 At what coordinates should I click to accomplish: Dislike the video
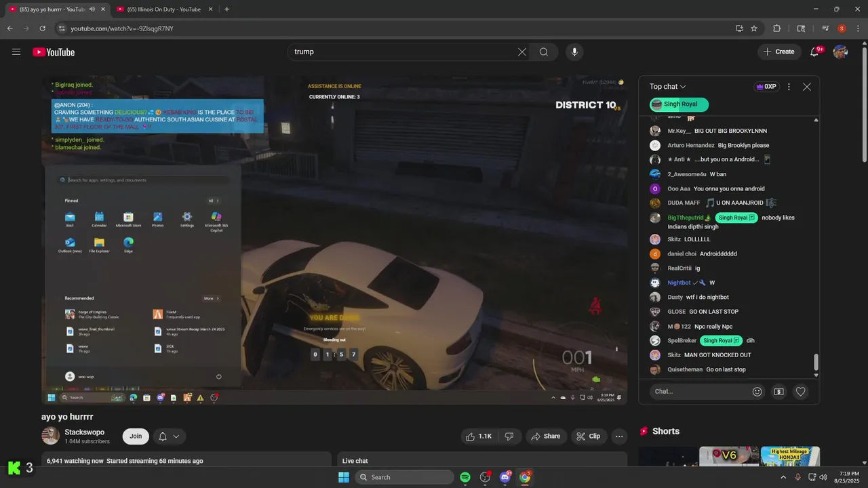coord(509,436)
